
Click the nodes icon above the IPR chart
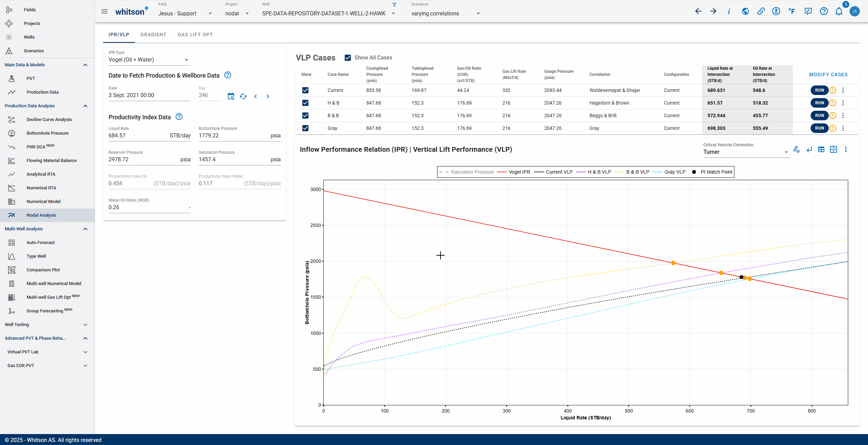tap(797, 149)
